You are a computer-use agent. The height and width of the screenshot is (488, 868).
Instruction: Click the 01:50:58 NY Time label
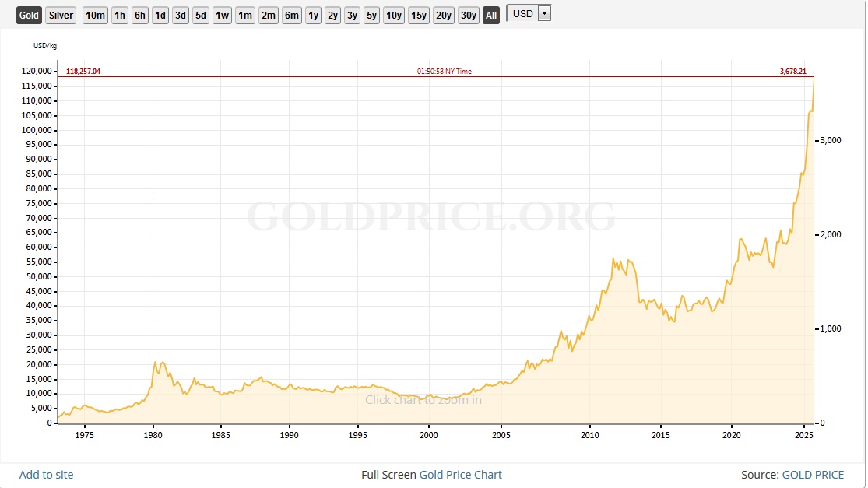444,72
